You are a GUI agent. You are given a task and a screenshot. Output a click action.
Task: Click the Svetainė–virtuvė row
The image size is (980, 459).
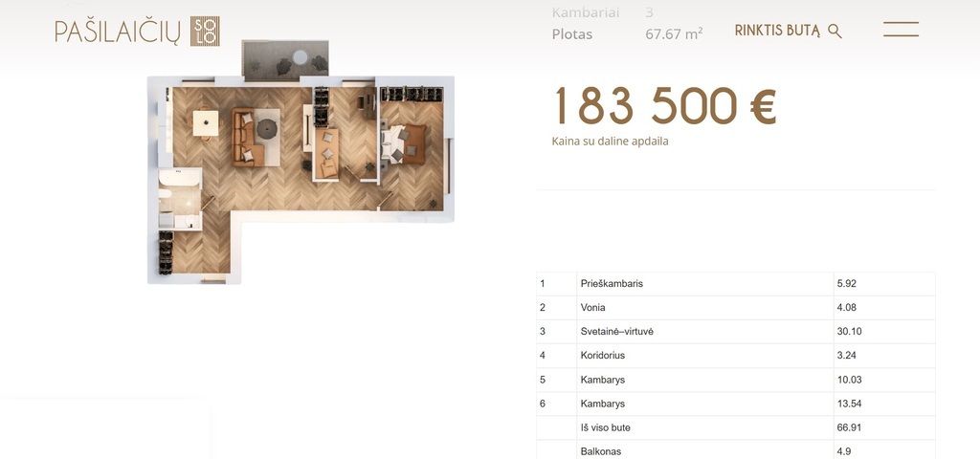[735, 332]
